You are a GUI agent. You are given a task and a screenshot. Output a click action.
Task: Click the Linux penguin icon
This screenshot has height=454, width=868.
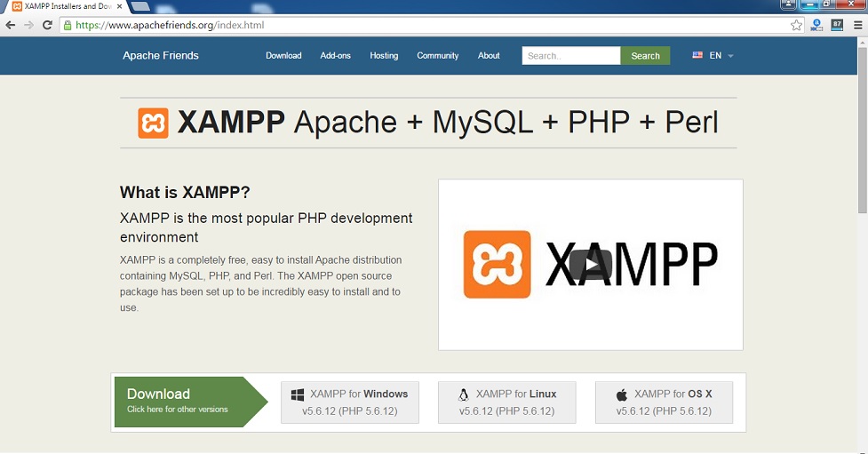(x=464, y=394)
